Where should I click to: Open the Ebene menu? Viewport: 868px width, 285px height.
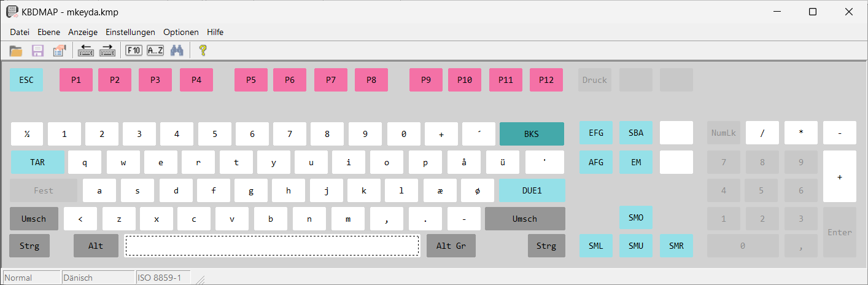(49, 32)
